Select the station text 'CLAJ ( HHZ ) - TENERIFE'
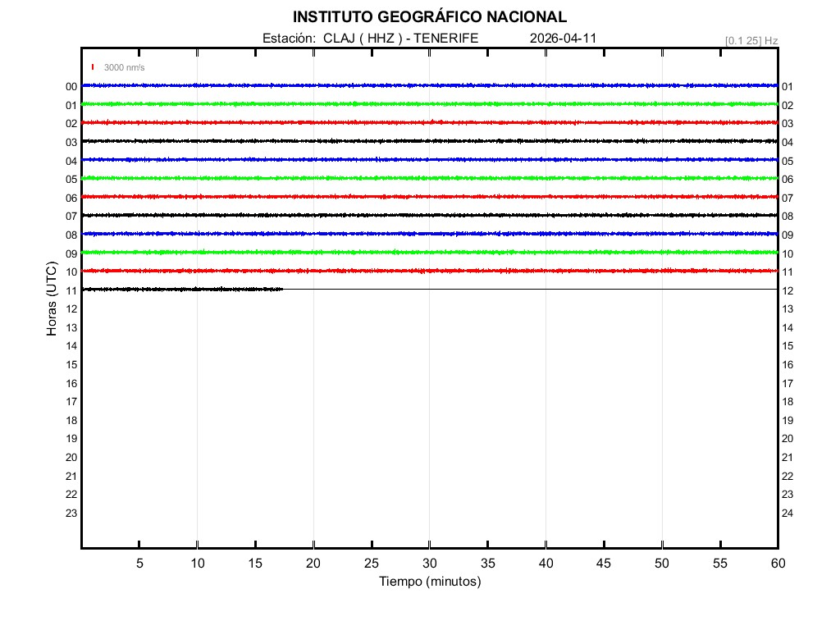 click(x=400, y=38)
